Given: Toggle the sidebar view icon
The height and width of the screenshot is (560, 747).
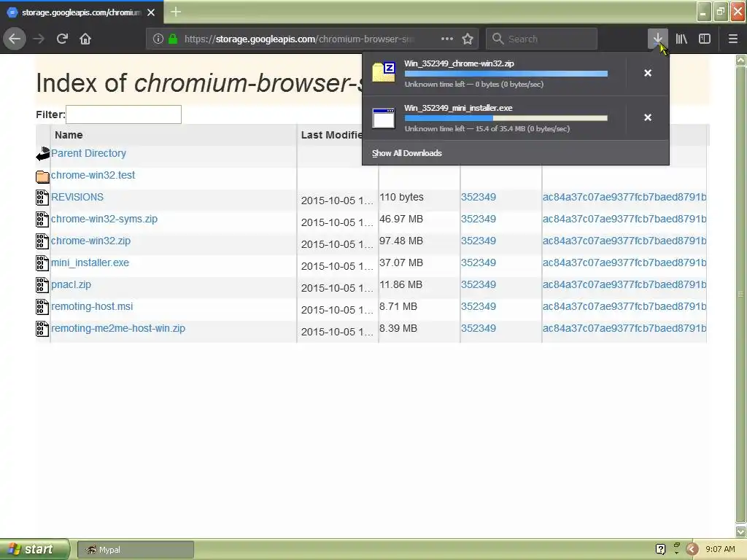Looking at the screenshot, I should pos(705,39).
